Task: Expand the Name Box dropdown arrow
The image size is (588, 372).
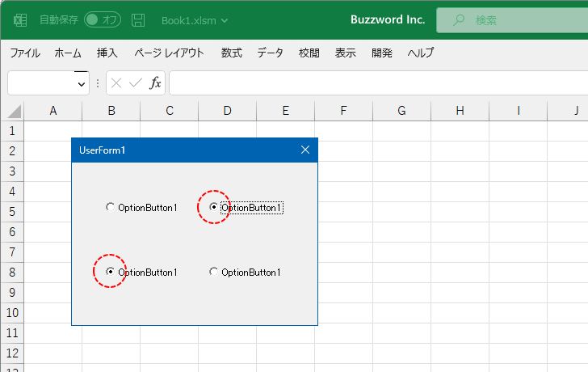Action: click(82, 84)
